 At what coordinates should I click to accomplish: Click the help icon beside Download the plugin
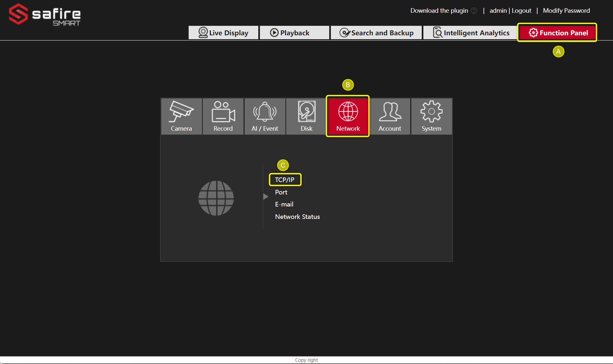(x=474, y=11)
